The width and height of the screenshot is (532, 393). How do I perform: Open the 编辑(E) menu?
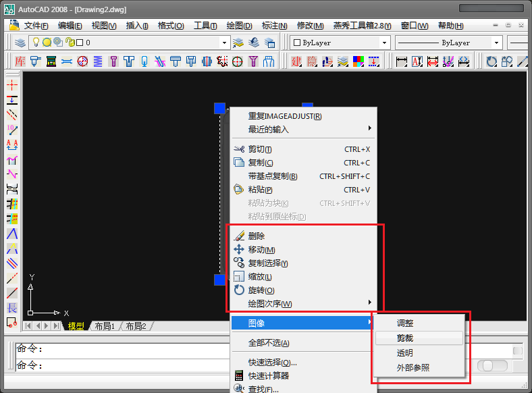tap(70, 26)
